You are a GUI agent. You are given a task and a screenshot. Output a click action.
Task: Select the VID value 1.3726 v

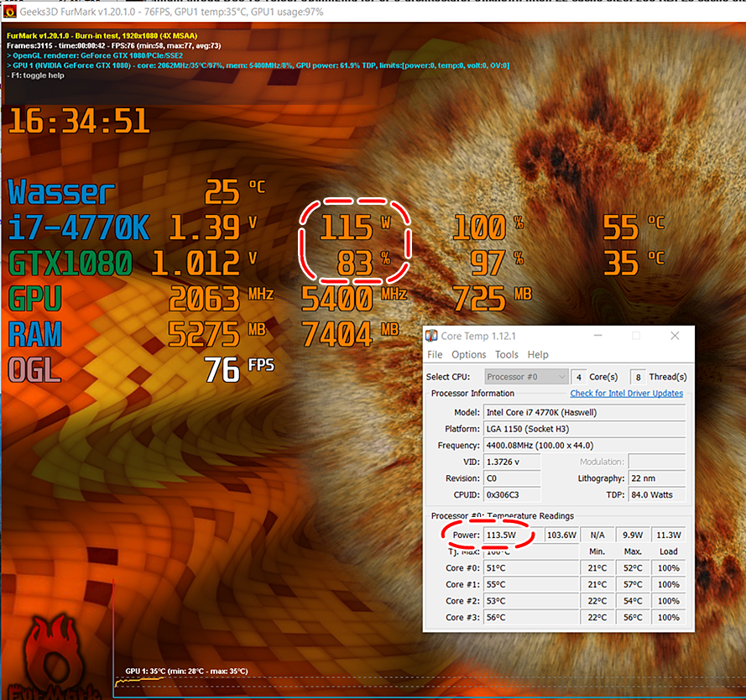click(x=512, y=462)
